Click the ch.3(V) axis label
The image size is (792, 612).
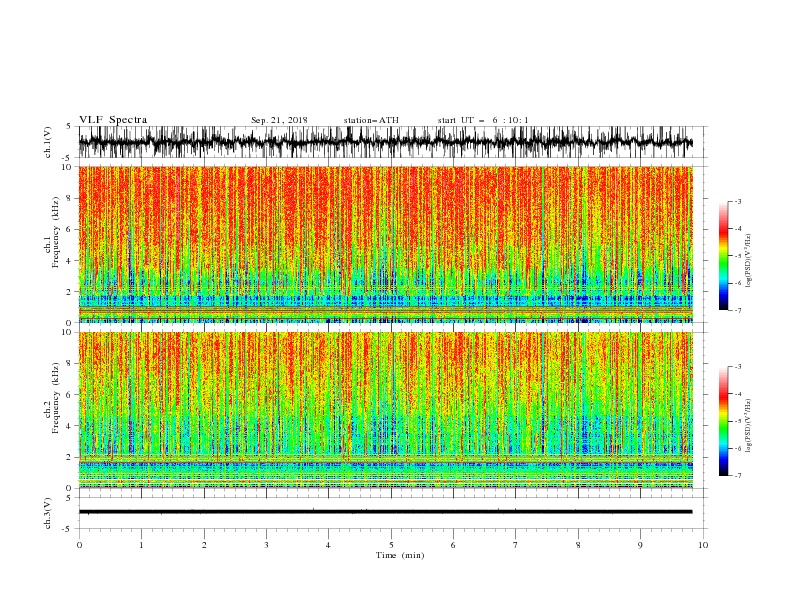point(48,513)
